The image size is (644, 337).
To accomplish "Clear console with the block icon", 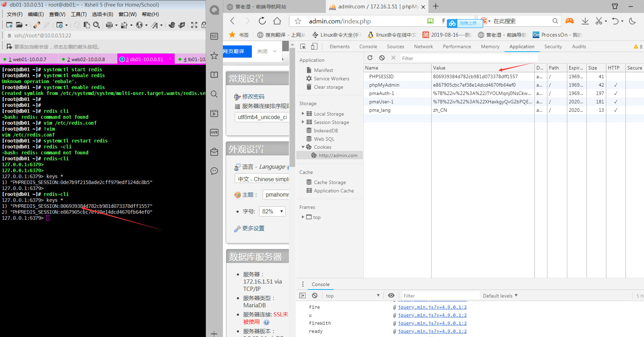I will point(315,295).
